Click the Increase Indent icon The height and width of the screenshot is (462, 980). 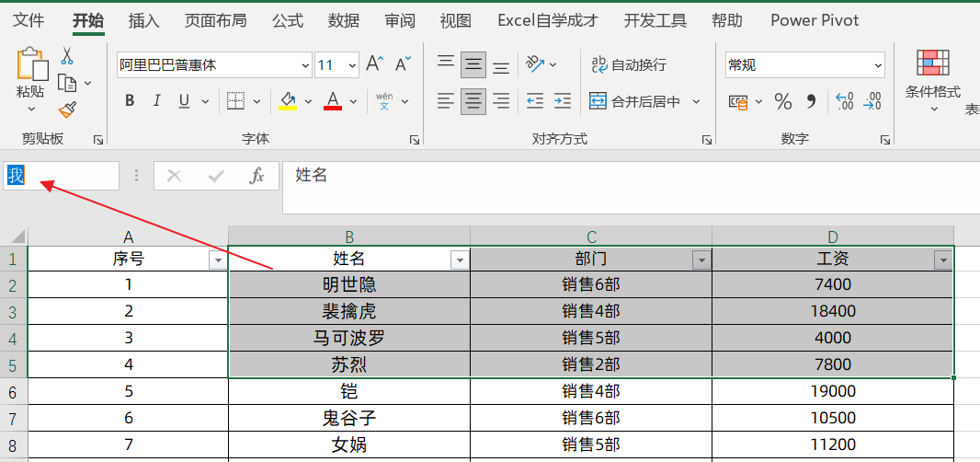tap(563, 101)
